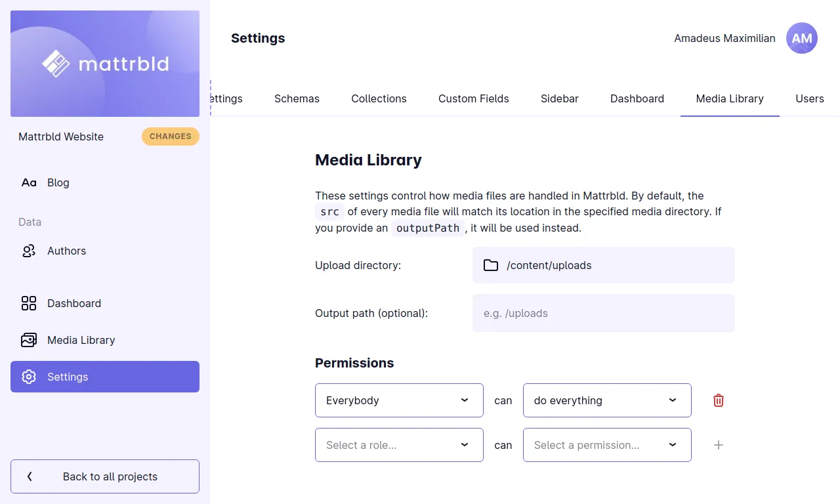The width and height of the screenshot is (840, 504).
Task: Expand the Select a role dropdown
Action: [x=398, y=445]
